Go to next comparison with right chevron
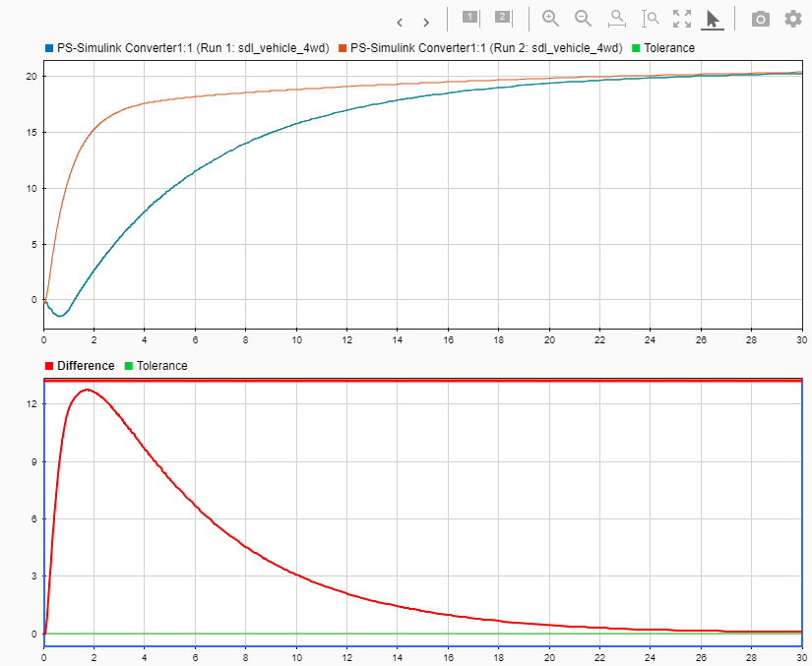This screenshot has width=812, height=666. (x=425, y=23)
